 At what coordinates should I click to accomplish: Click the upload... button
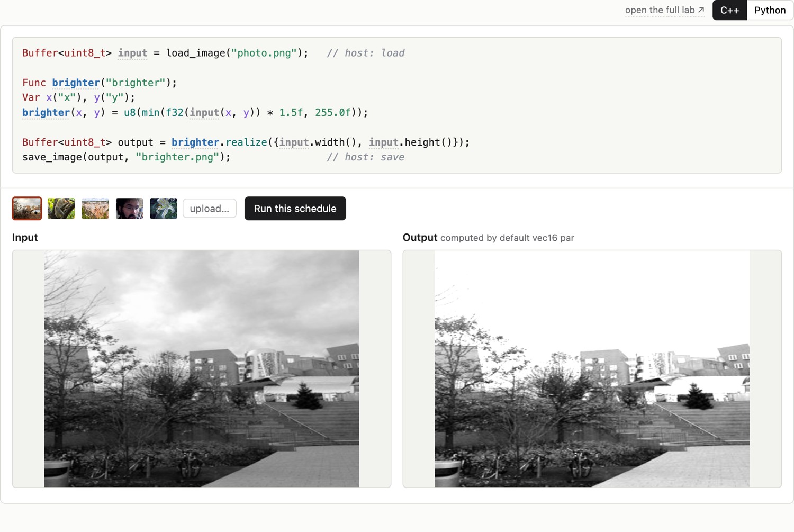(x=210, y=209)
